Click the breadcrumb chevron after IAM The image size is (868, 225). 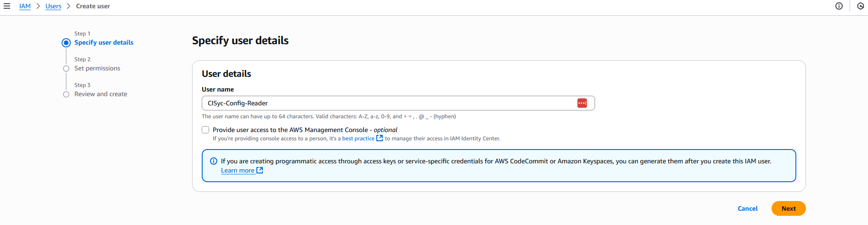[x=38, y=6]
